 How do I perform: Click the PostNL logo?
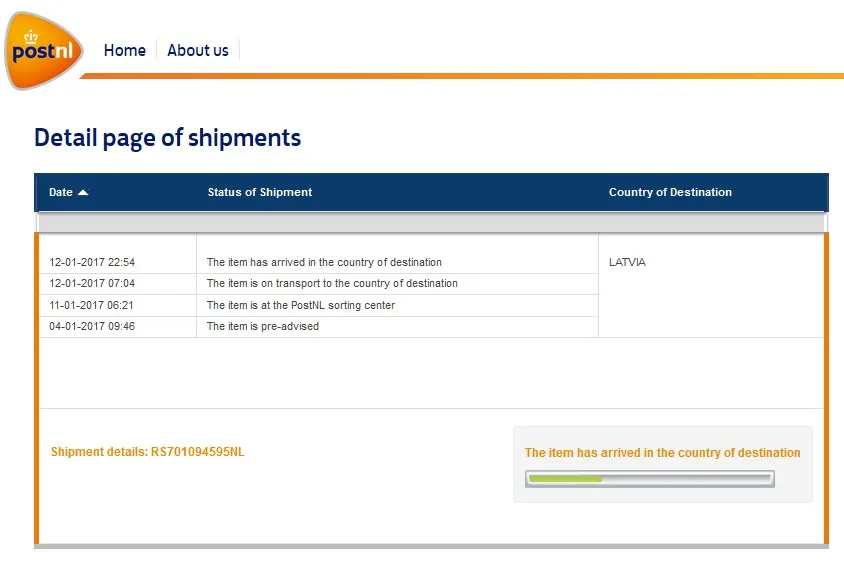(x=43, y=51)
